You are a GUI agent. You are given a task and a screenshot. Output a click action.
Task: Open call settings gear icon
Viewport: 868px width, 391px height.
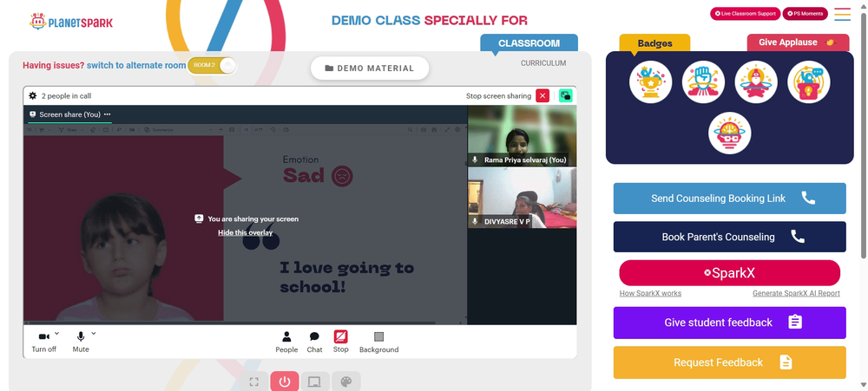click(x=33, y=95)
